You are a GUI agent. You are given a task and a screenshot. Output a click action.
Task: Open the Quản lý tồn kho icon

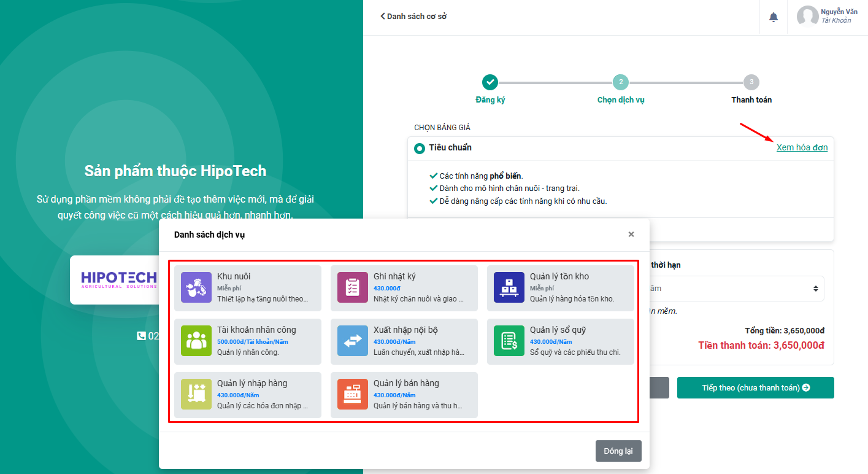point(509,287)
